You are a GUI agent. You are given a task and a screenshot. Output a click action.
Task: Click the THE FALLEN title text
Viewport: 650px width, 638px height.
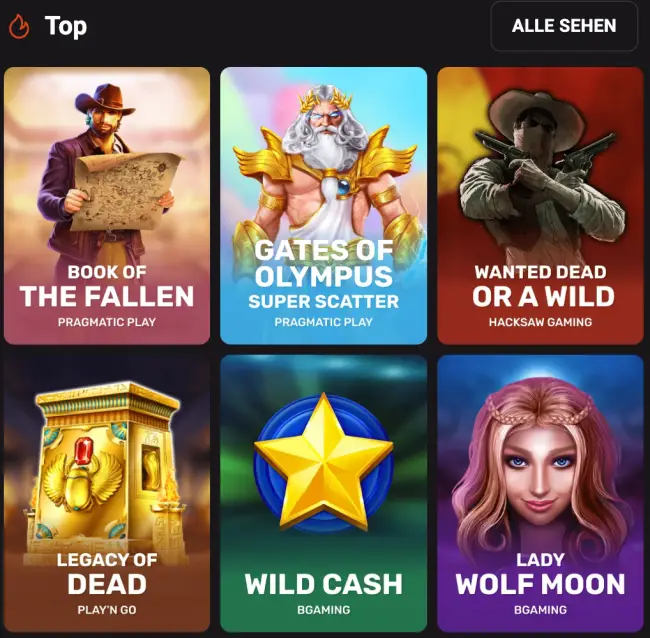point(107,296)
